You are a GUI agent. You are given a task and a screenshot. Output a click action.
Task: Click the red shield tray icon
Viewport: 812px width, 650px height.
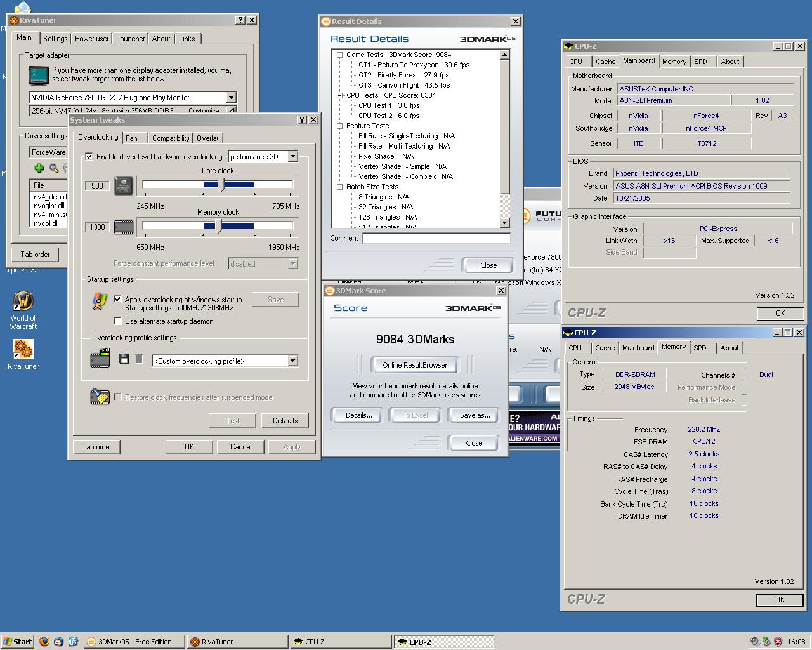coord(778,641)
